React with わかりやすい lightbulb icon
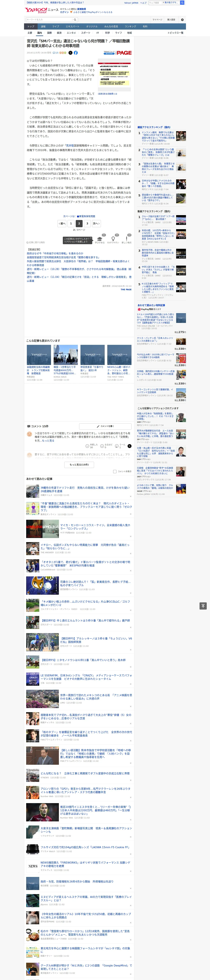This screenshot has width=210, height=980. [x=113, y=239]
